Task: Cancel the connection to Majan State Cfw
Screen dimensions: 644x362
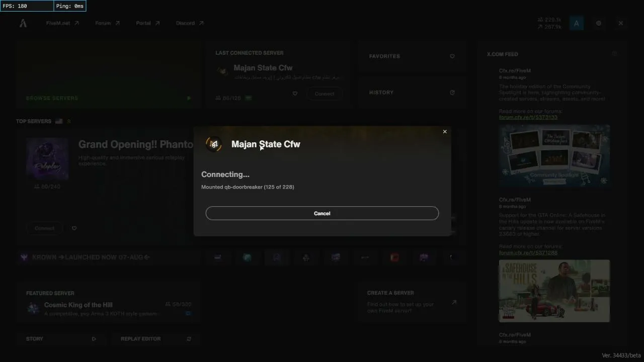Action: (322, 213)
